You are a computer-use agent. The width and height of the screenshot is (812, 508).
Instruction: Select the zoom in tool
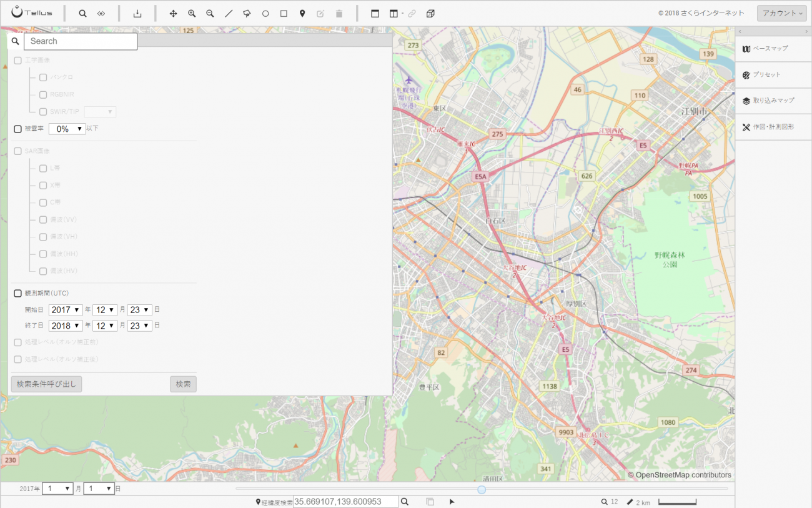(192, 13)
